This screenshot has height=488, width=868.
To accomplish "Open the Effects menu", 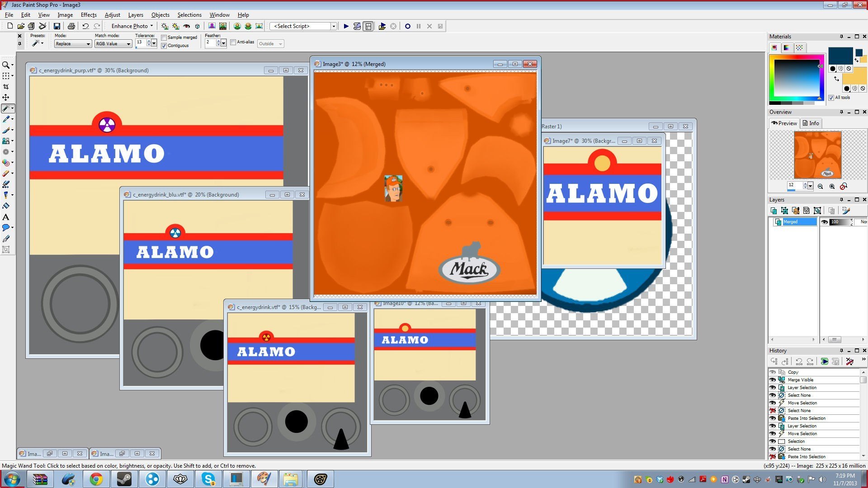I will click(x=89, y=15).
